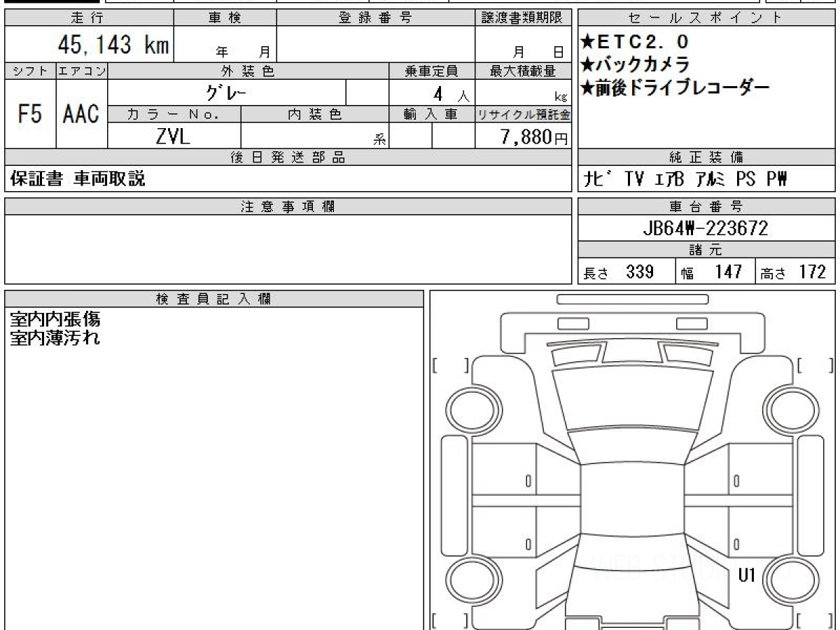Select the 幅 147 width cell
The image size is (840, 630).
(715, 272)
